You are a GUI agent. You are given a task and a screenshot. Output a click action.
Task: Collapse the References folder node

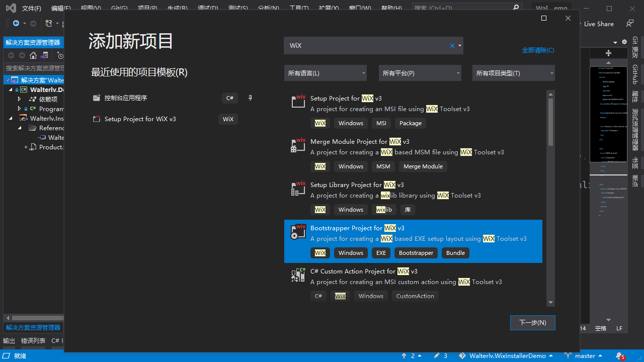tap(19, 128)
